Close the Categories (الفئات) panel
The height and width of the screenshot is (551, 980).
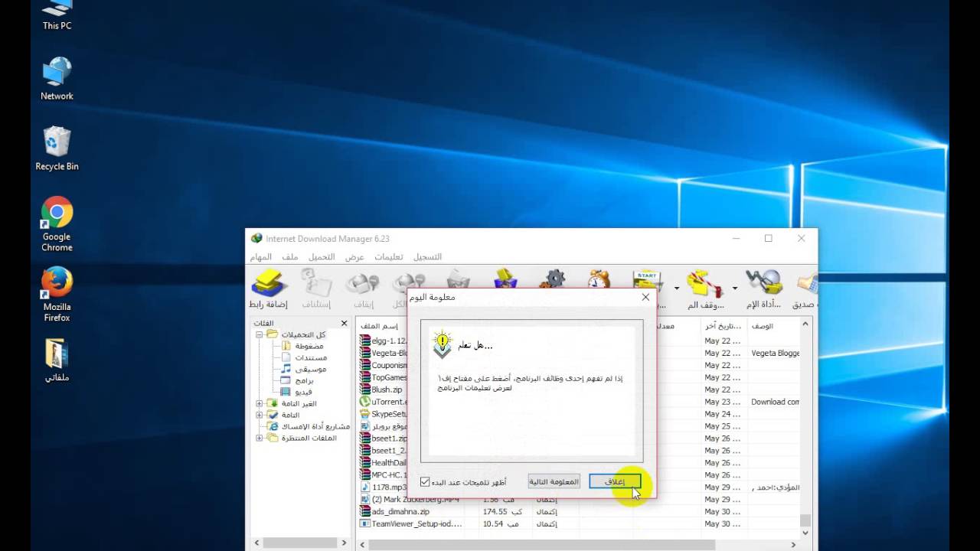click(x=345, y=324)
